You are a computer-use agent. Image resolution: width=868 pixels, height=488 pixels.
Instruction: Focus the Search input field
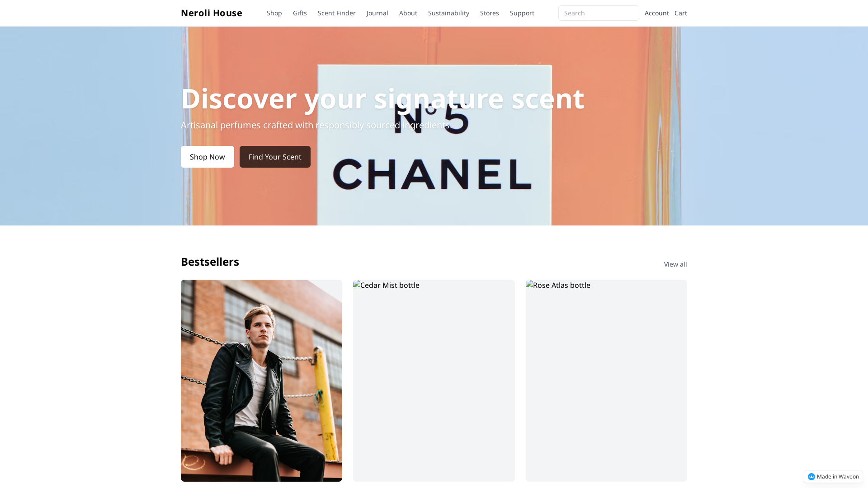click(598, 13)
